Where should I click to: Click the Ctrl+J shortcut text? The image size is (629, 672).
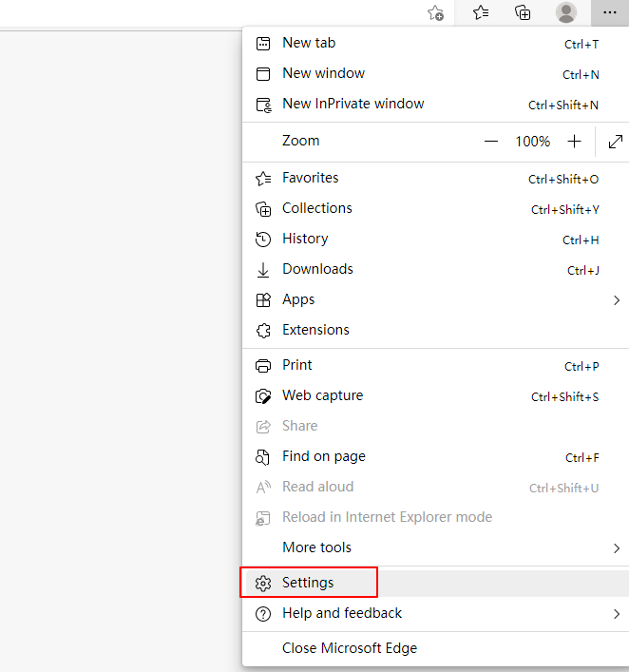(x=583, y=271)
